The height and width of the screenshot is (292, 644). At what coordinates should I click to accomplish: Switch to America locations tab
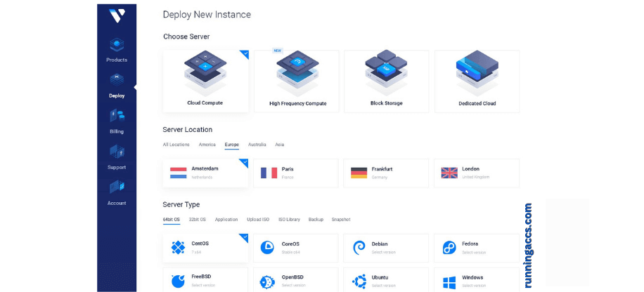207,145
